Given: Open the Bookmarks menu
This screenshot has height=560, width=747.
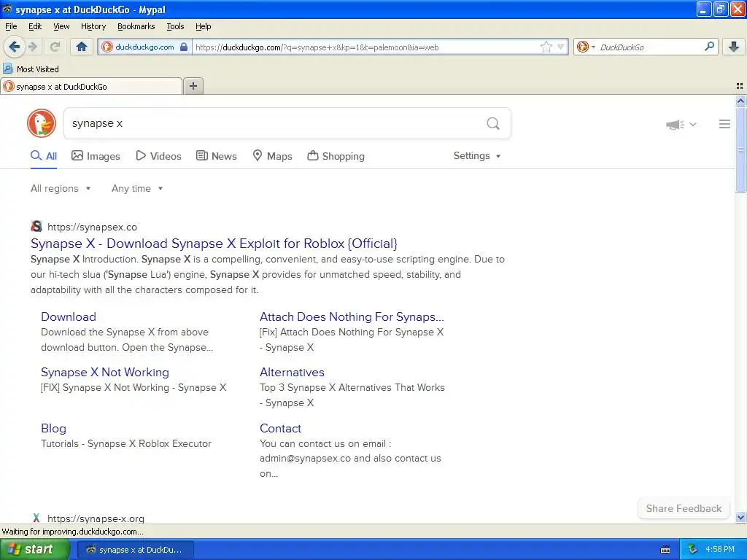Looking at the screenshot, I should pyautogui.click(x=136, y=26).
